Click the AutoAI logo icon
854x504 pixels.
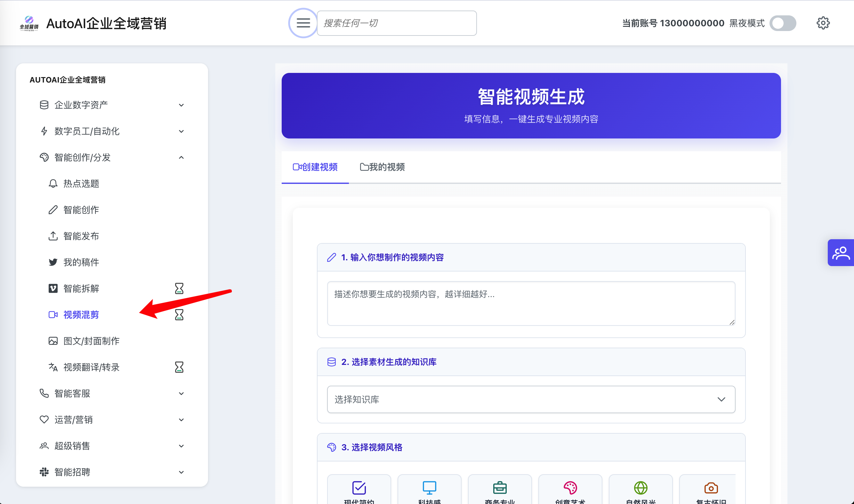[29, 23]
